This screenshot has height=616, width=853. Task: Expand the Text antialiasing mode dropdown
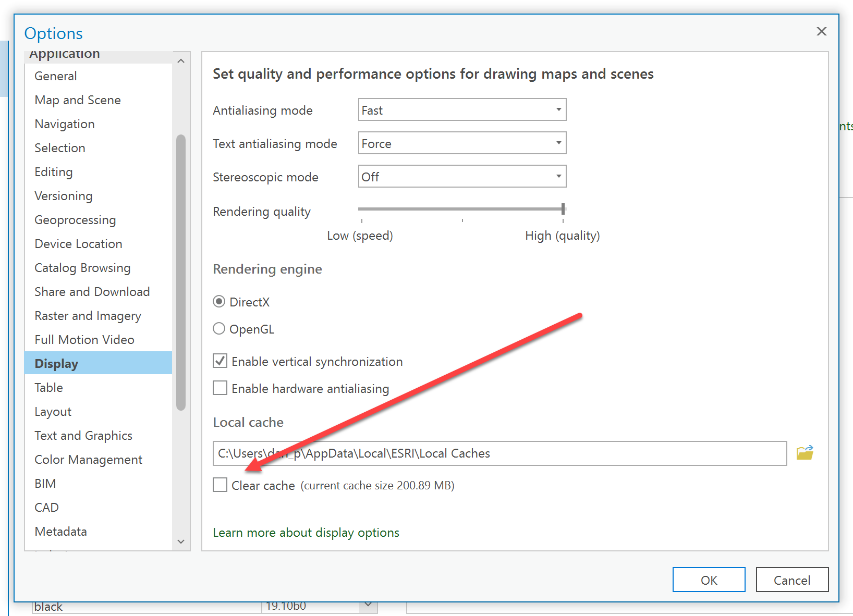click(462, 143)
